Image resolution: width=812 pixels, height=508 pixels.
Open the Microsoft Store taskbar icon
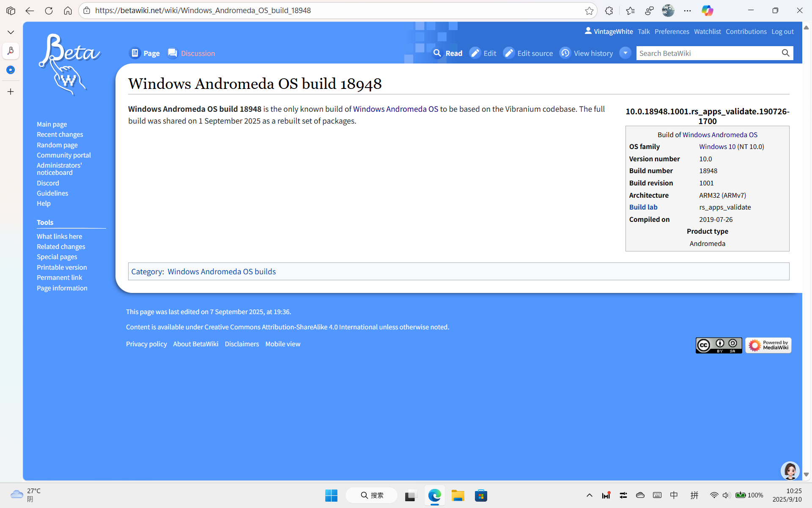(481, 495)
